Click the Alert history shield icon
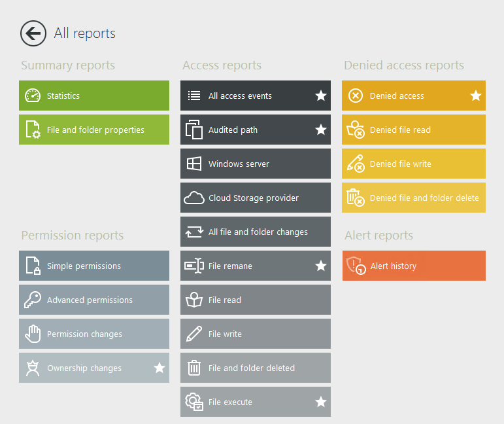Viewport: 504px width, 424px height. (x=356, y=266)
